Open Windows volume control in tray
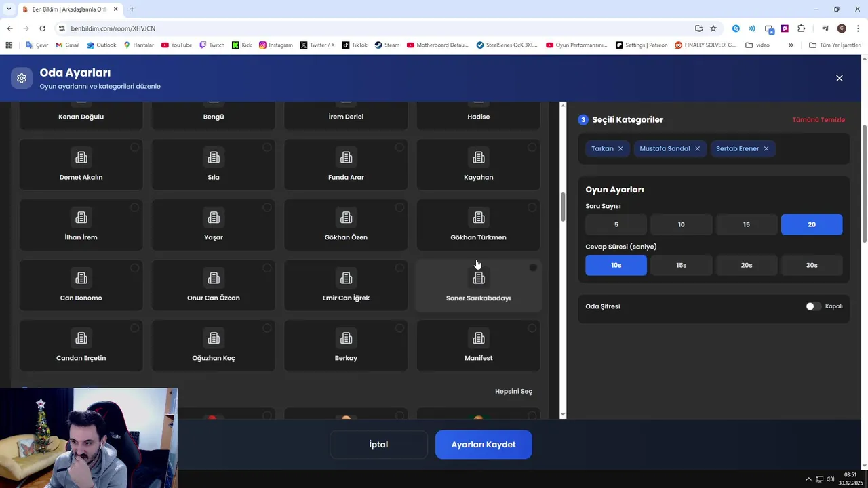Image resolution: width=868 pixels, height=488 pixels. (x=831, y=479)
